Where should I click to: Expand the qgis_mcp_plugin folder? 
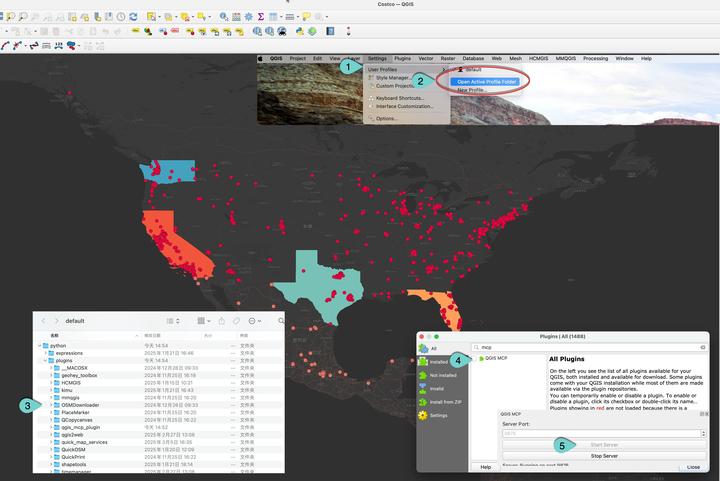[x=51, y=427]
